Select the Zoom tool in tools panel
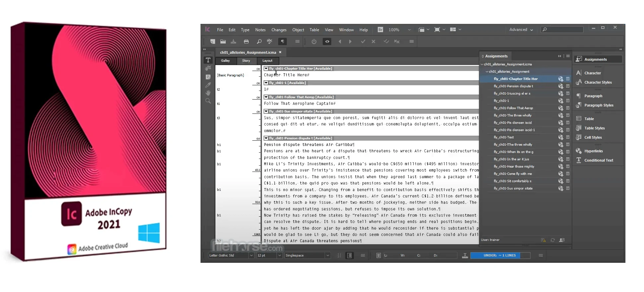This screenshot has width=644, height=292. [208, 101]
